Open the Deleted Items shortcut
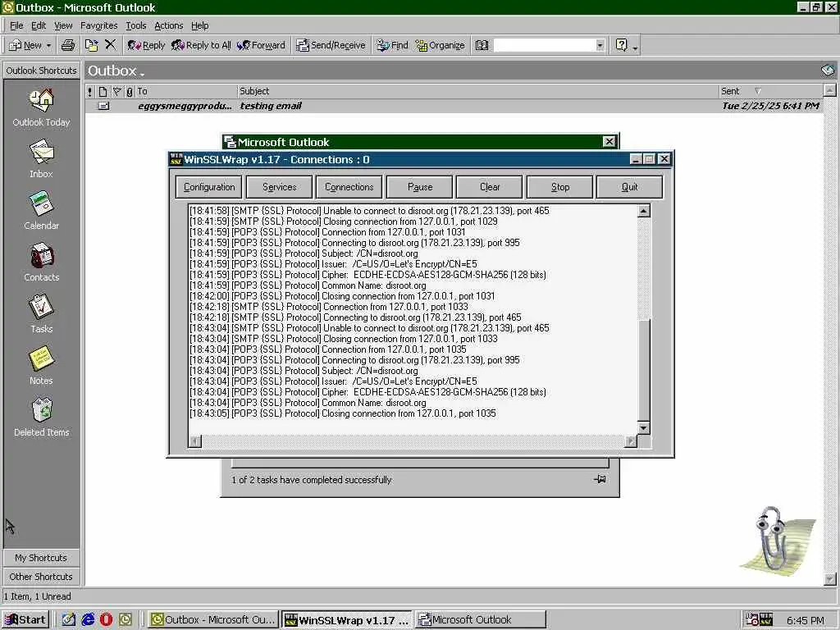This screenshot has width=840, height=630. tap(41, 418)
